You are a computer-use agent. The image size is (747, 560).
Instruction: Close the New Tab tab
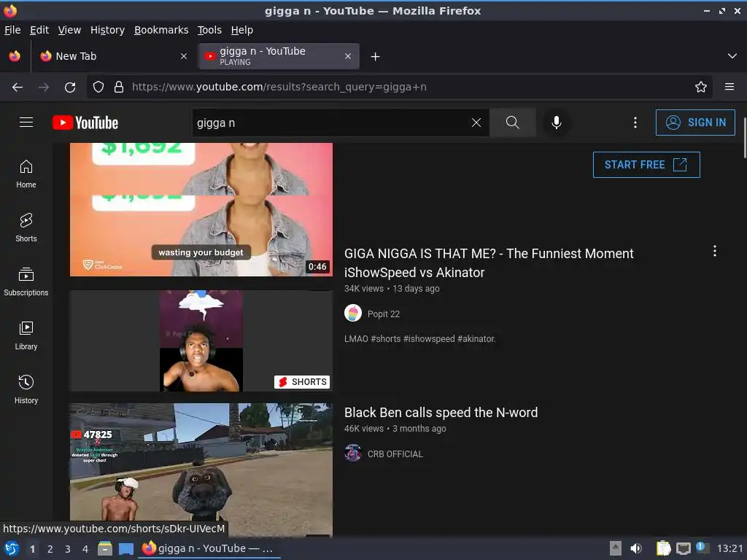[183, 56]
